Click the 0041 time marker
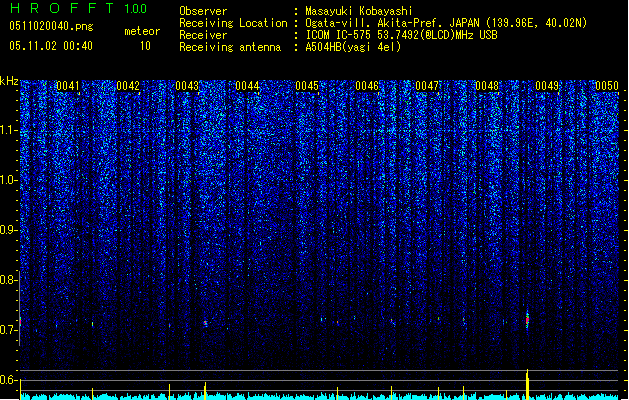Screen dimensions: 629x400 tap(68, 86)
